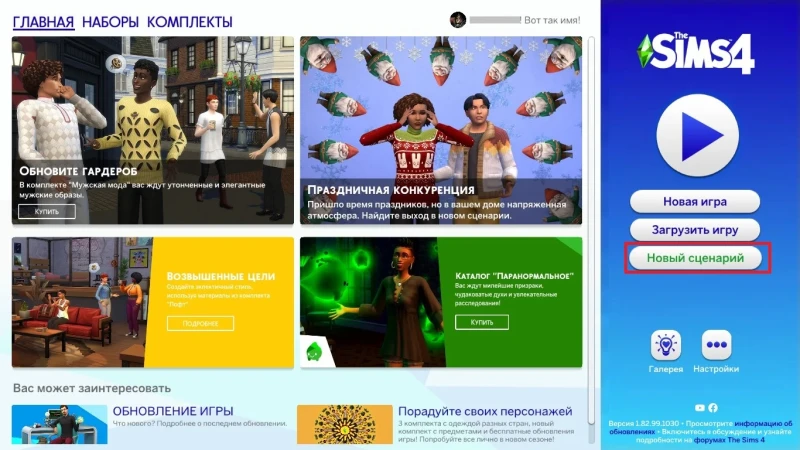Open the Обновление игры thumbnail
Viewport: 800px width, 450px height.
click(x=59, y=424)
